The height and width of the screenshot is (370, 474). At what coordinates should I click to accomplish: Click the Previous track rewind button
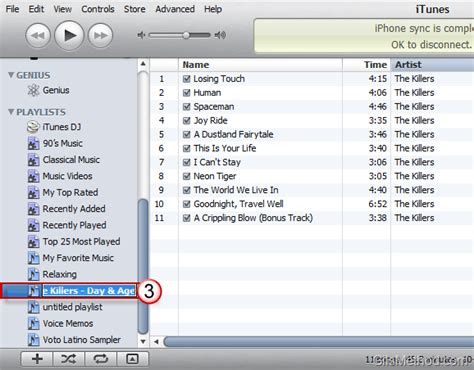click(38, 35)
